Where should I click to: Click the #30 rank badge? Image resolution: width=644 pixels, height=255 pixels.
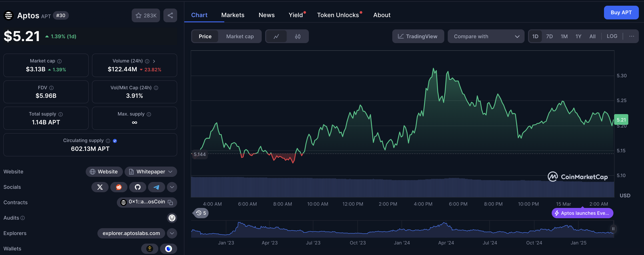(x=61, y=15)
